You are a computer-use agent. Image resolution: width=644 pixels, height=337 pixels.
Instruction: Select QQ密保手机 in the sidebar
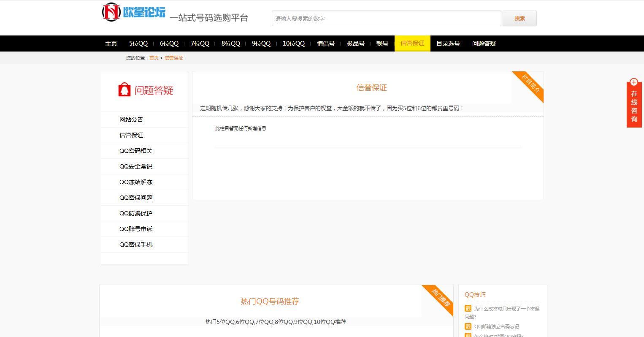point(136,245)
